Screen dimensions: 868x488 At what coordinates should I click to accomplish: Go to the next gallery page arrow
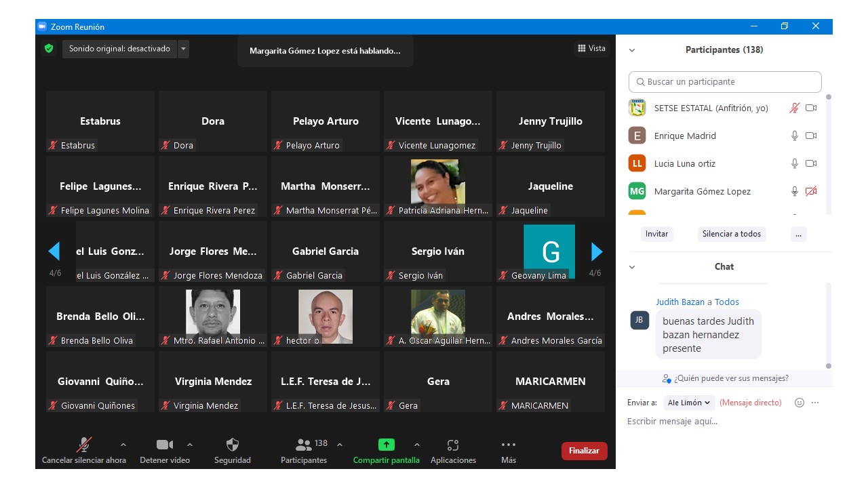[x=597, y=252]
